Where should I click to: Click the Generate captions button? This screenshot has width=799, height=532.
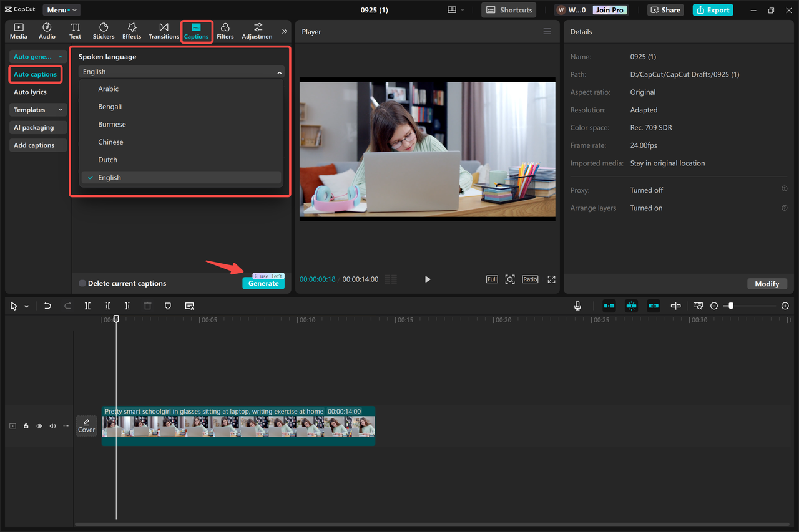pos(263,283)
